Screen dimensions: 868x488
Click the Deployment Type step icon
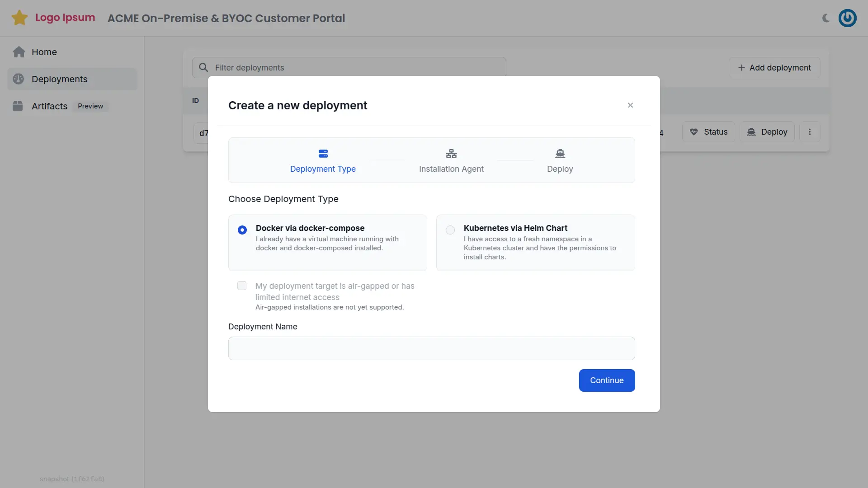click(323, 154)
